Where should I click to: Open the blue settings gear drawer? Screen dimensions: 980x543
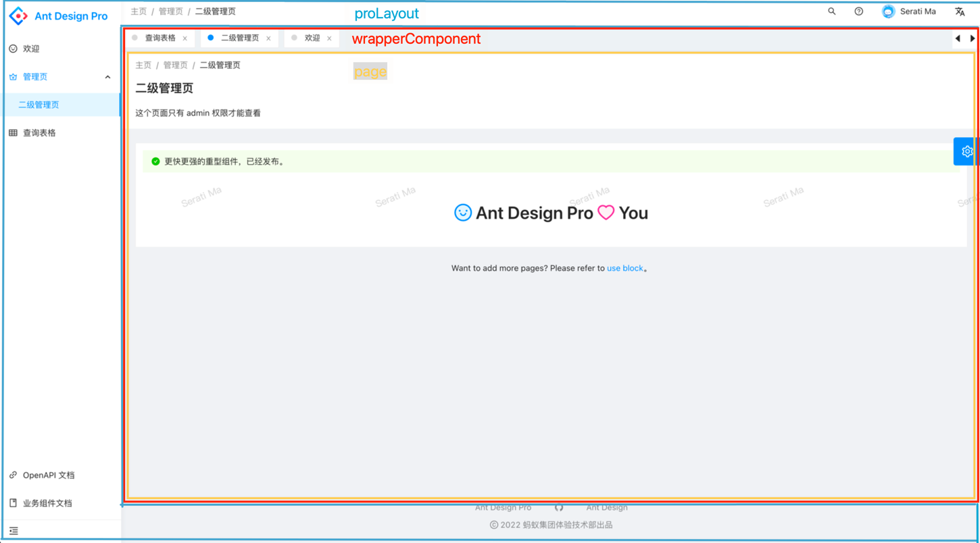point(966,151)
